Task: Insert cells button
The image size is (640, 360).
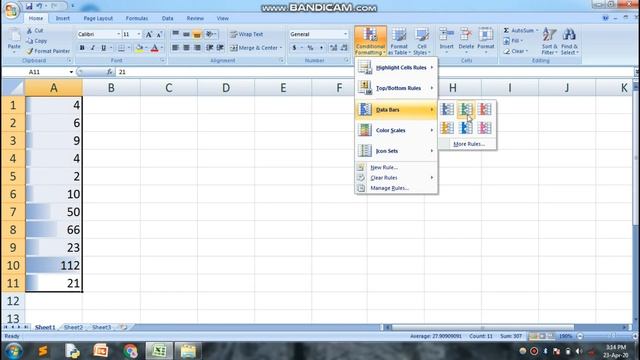Action: coord(447,40)
